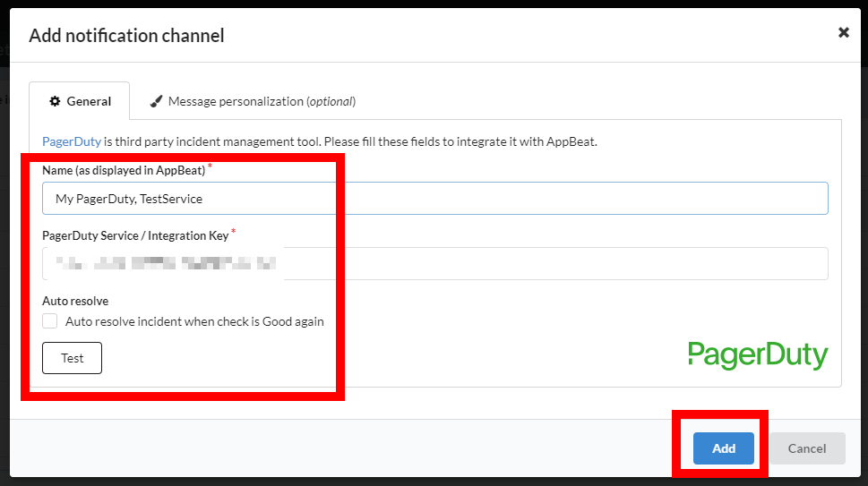Click the red asterisk beside Name label
The image size is (868, 486).
[x=210, y=166]
